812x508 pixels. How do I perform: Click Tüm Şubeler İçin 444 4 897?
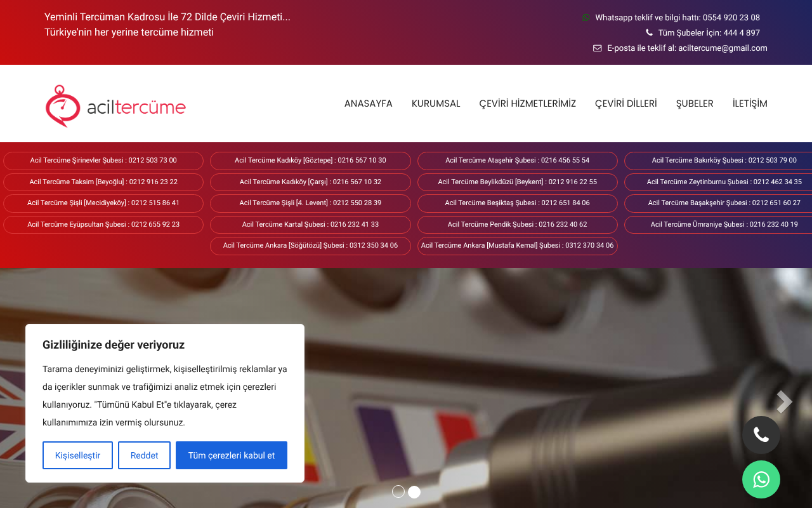pos(709,33)
